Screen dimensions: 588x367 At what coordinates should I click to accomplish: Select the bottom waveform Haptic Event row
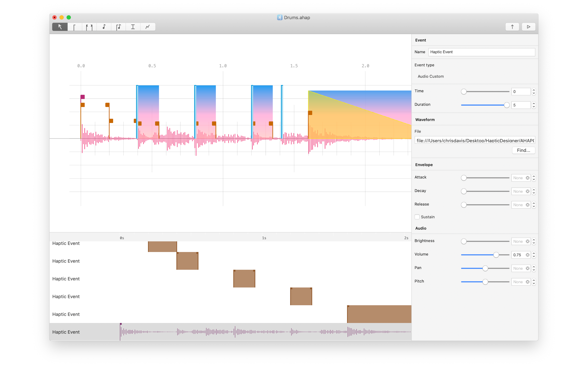(66, 332)
